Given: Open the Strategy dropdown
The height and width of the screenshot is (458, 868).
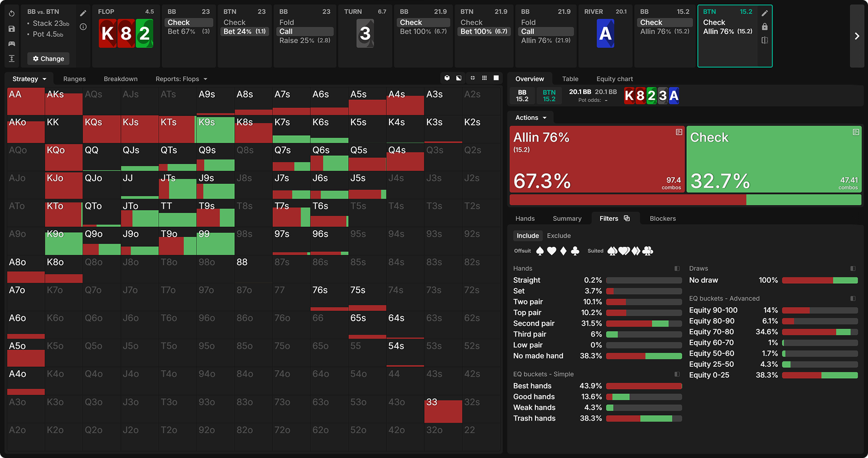Looking at the screenshot, I should (29, 79).
